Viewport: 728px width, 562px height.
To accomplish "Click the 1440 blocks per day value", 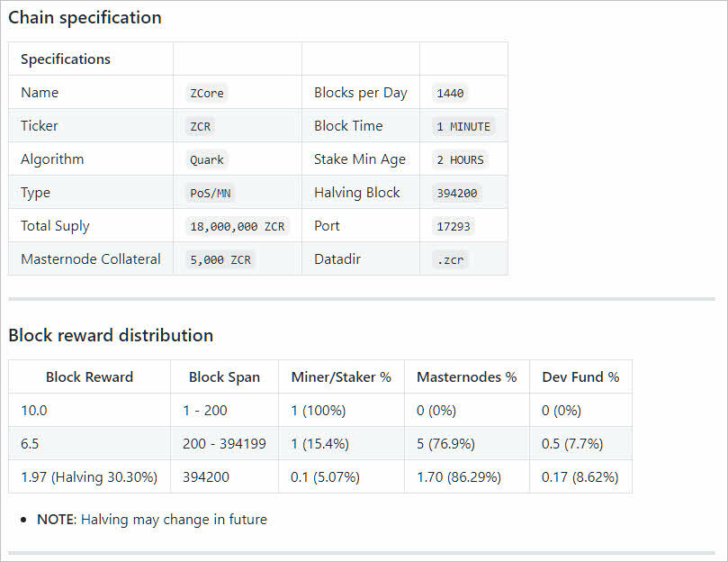I will [x=450, y=93].
